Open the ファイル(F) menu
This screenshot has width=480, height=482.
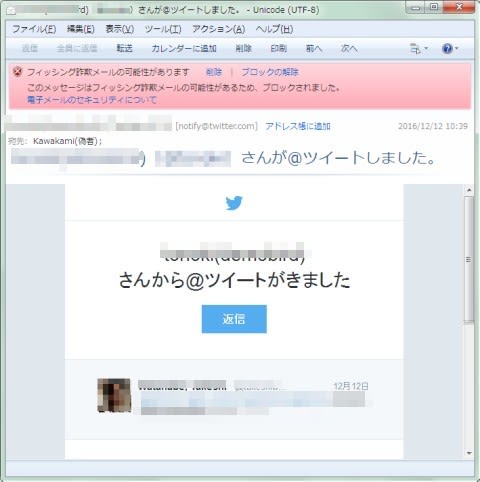pyautogui.click(x=34, y=29)
